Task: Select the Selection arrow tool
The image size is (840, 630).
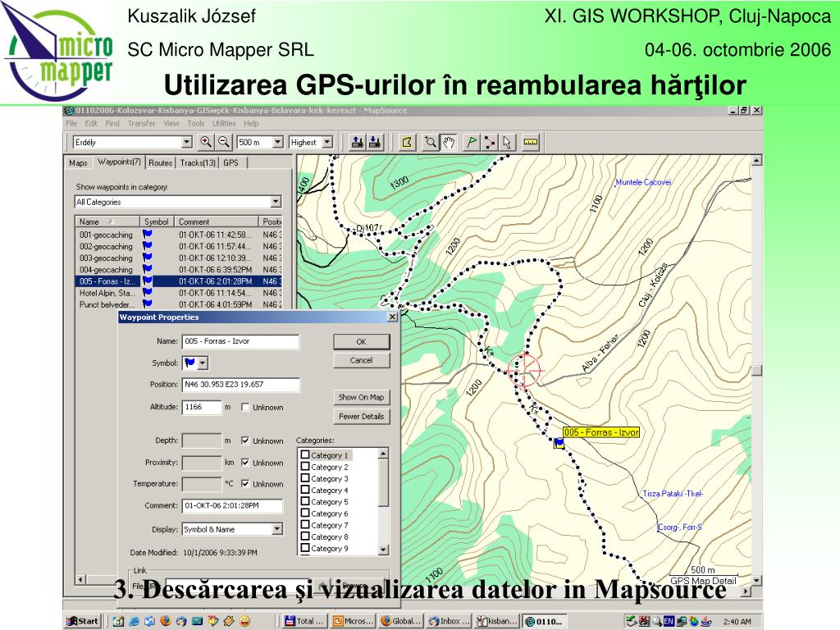Action: coord(507,143)
